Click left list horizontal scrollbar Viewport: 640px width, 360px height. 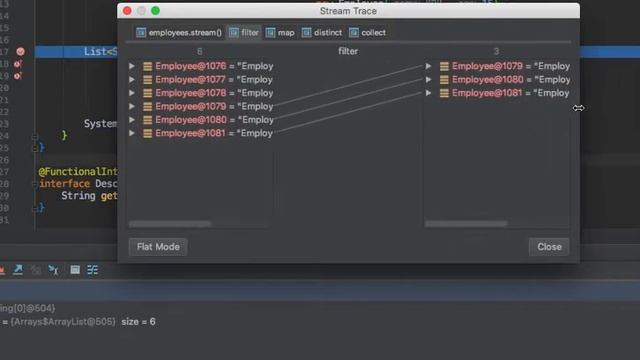[170, 224]
